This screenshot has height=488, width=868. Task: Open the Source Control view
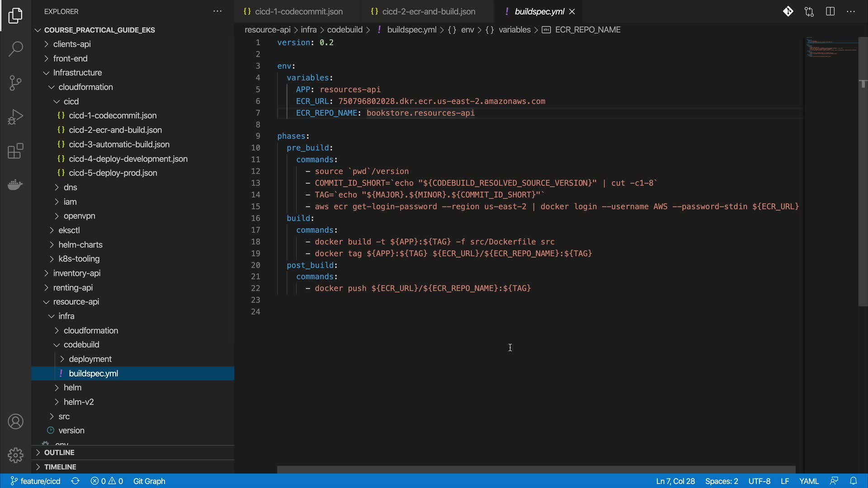(x=15, y=83)
